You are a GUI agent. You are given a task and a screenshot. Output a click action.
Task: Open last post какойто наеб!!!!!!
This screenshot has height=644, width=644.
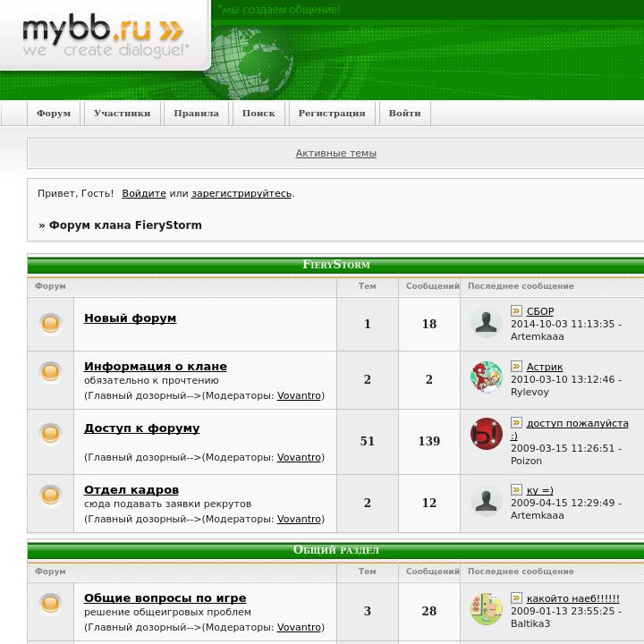tap(573, 598)
